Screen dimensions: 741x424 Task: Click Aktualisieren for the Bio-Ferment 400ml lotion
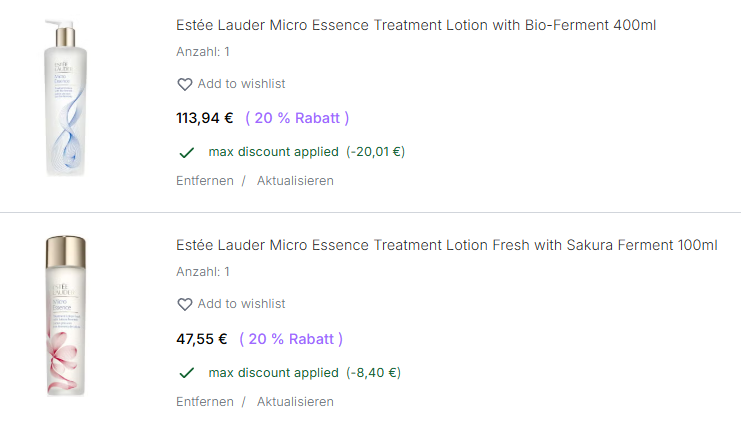click(295, 181)
